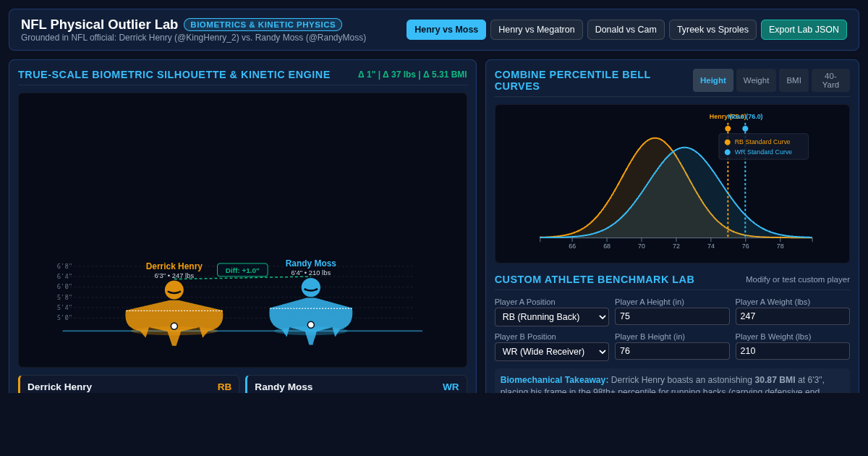Click "Modify or test custom player" text
This screenshot has width=868, height=456.
coord(798,279)
